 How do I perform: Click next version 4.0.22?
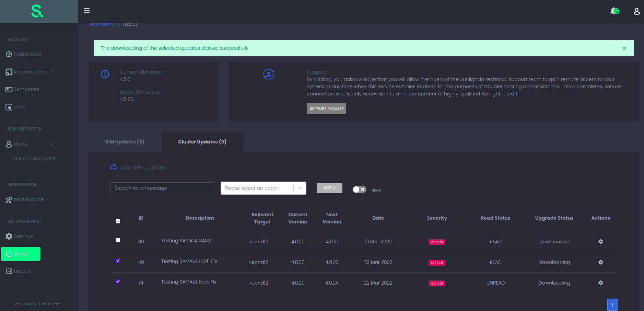pyautogui.click(x=332, y=262)
